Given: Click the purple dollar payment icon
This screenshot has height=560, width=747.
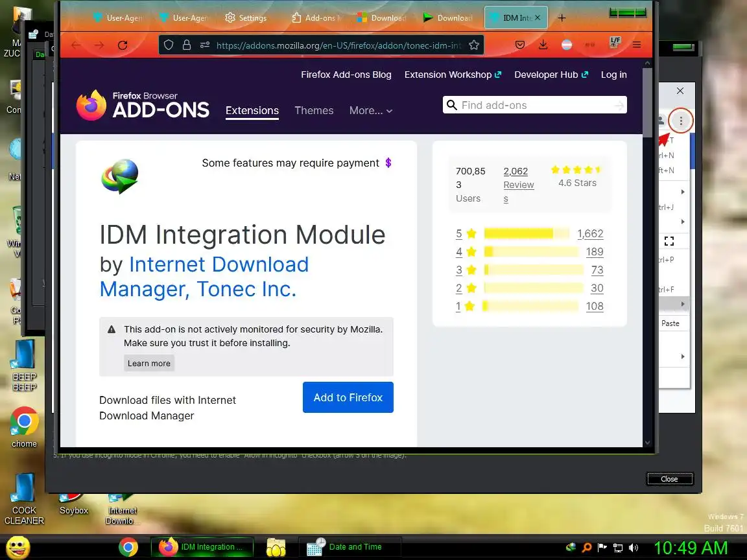Looking at the screenshot, I should click(388, 163).
